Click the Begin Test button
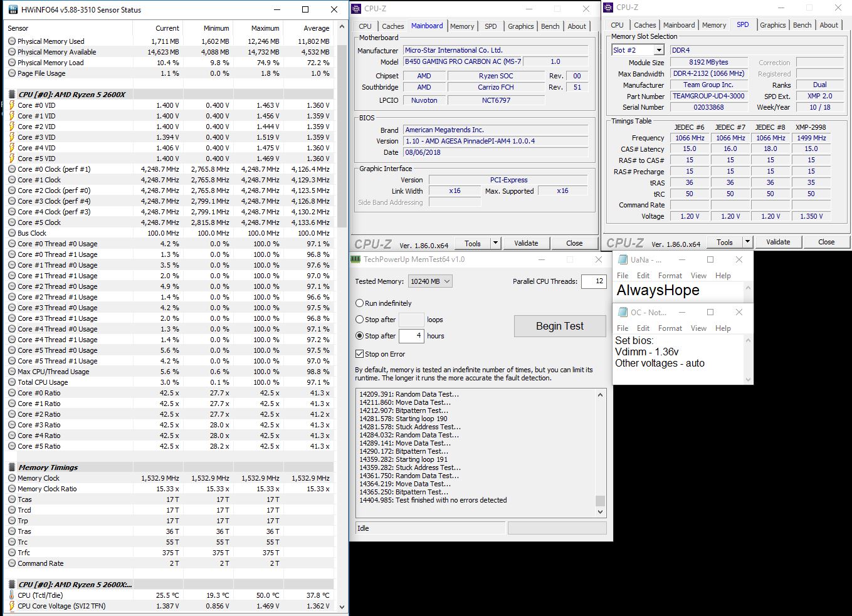The image size is (852, 616). coord(560,326)
